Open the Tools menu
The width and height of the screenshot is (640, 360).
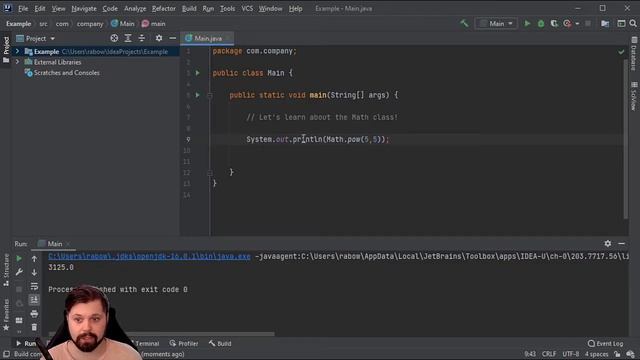point(227,9)
